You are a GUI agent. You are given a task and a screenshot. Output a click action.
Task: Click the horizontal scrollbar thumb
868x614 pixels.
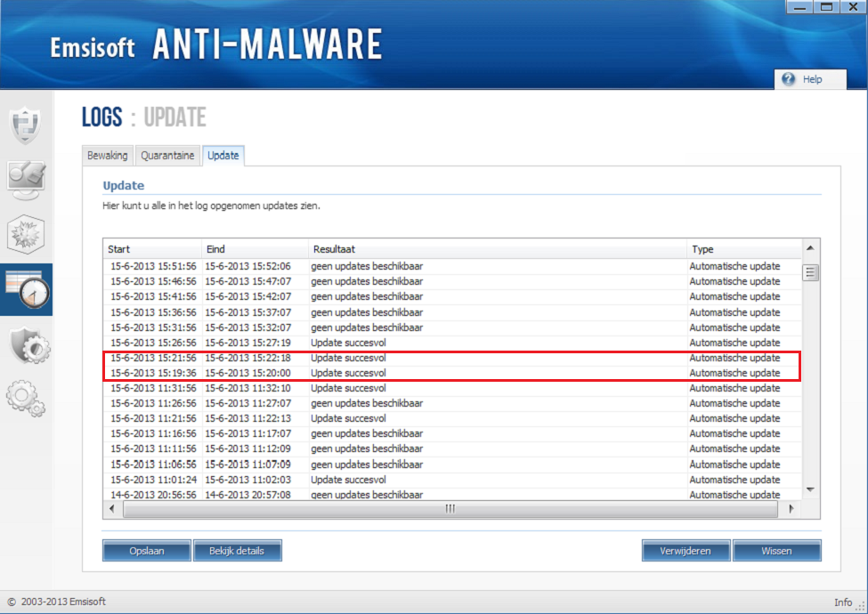point(450,509)
